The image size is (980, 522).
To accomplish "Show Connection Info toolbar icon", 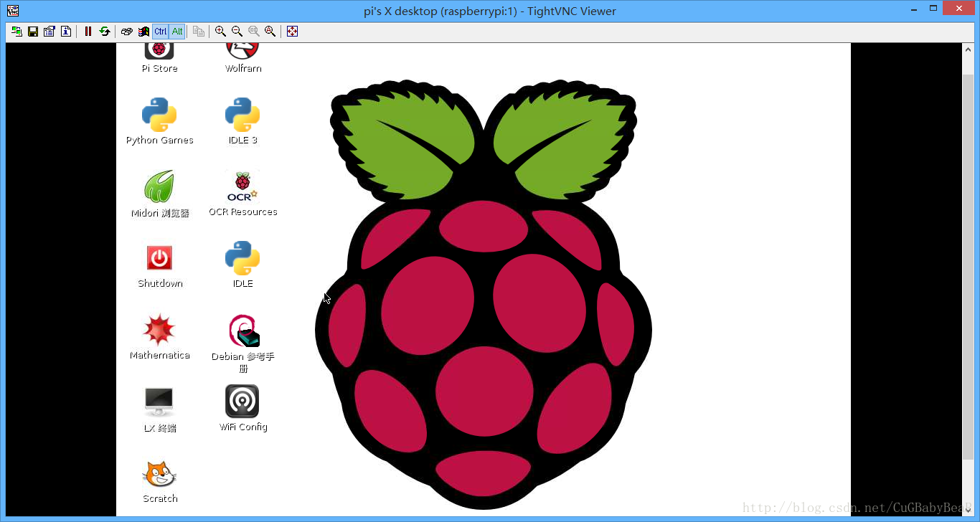I will tap(66, 32).
